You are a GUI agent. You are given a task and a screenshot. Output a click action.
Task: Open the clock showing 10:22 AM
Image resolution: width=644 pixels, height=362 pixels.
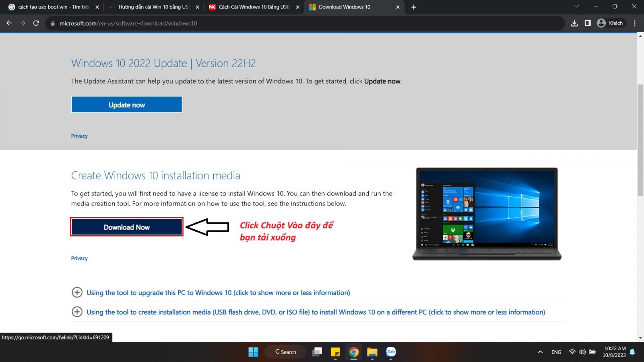click(615, 352)
